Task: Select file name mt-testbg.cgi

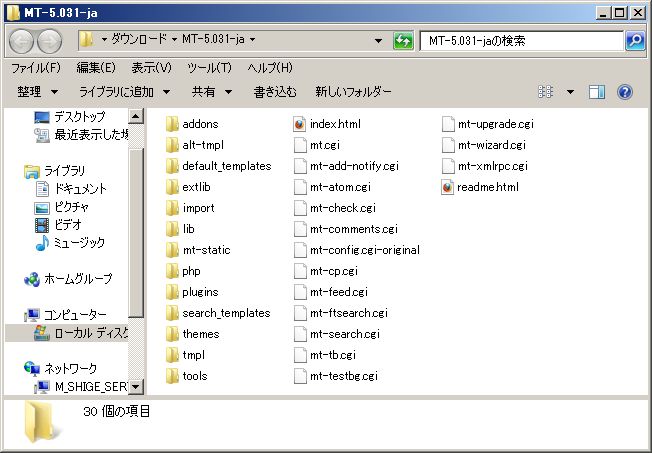Action: point(344,376)
